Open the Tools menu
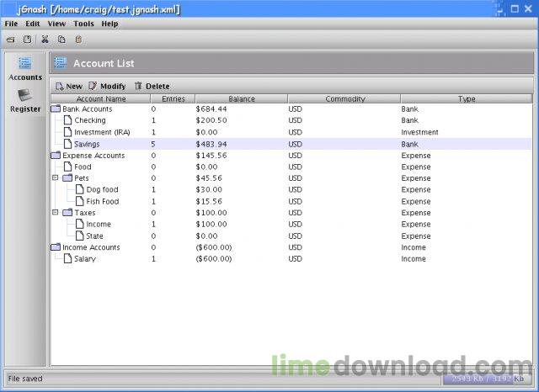 click(83, 24)
